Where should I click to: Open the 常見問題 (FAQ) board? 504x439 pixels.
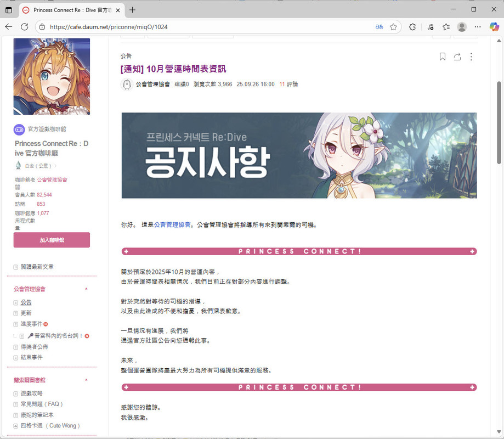pyautogui.click(x=42, y=404)
